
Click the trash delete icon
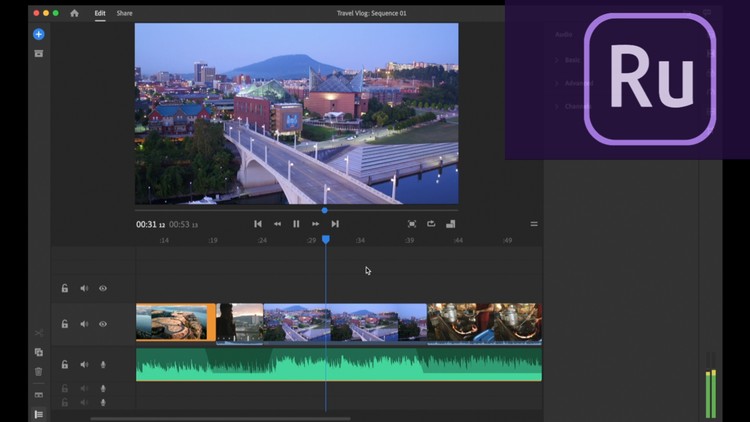39,371
